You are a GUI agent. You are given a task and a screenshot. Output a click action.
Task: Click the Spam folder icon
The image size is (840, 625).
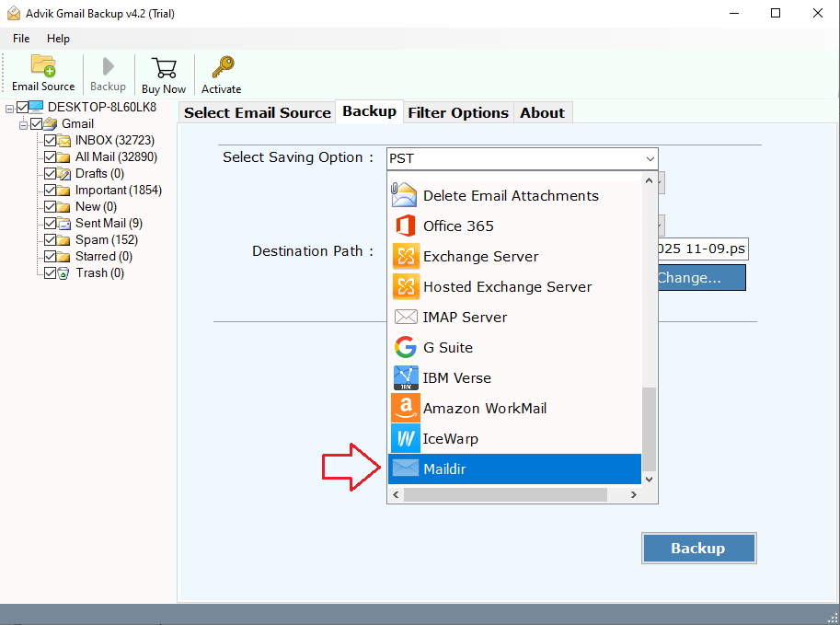pos(64,240)
